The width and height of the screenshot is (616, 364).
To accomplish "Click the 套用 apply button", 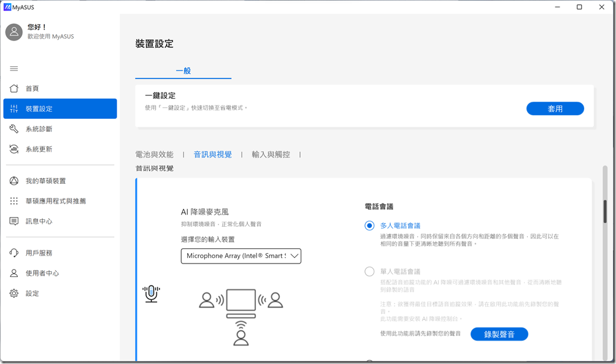I will click(555, 108).
